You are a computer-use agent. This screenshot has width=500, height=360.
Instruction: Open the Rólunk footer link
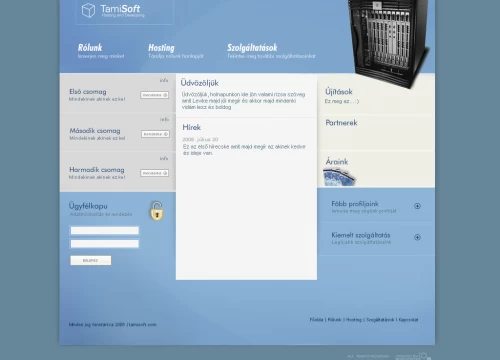pos(334,320)
